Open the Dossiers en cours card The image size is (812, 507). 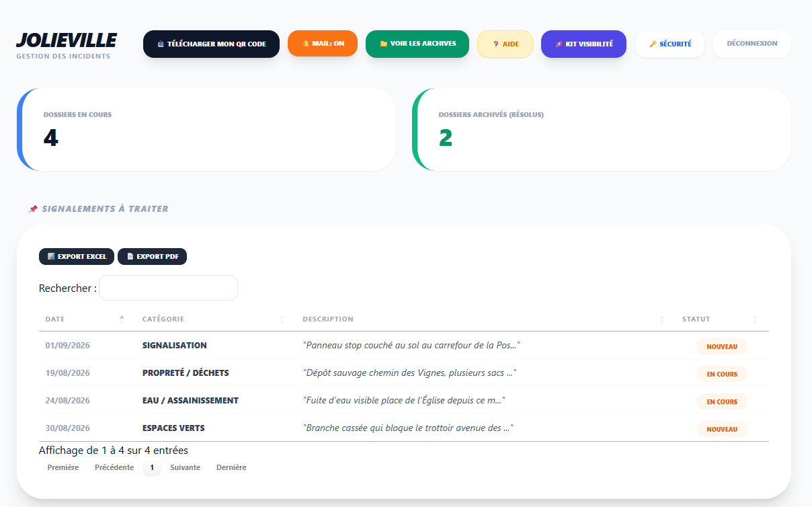pyautogui.click(x=206, y=129)
